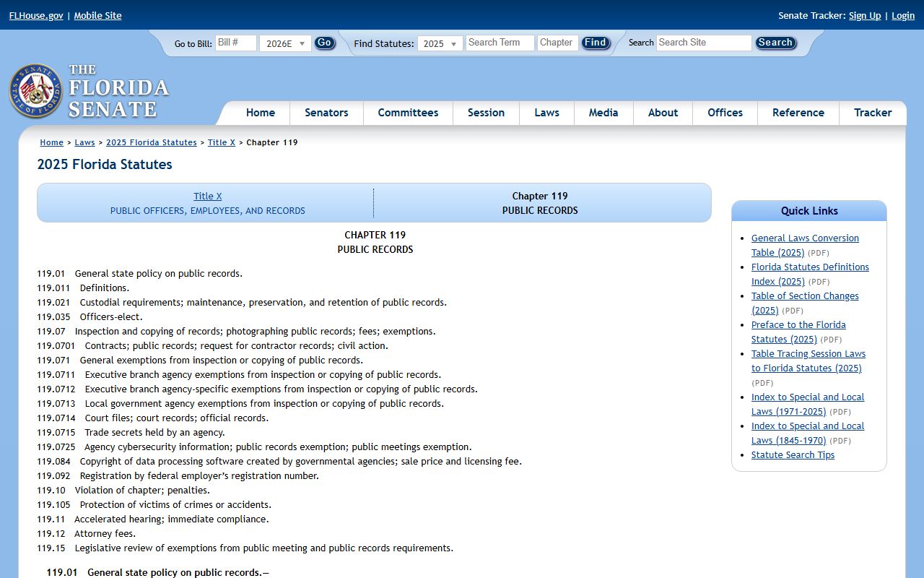Screen dimensions: 924x578
Task: Open the bill session 2026E dropdown
Action: coord(285,43)
